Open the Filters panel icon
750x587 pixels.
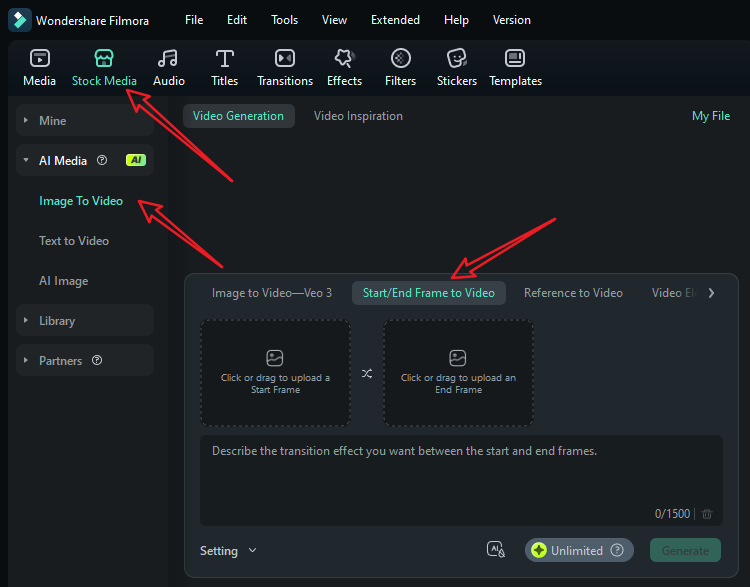pyautogui.click(x=400, y=58)
